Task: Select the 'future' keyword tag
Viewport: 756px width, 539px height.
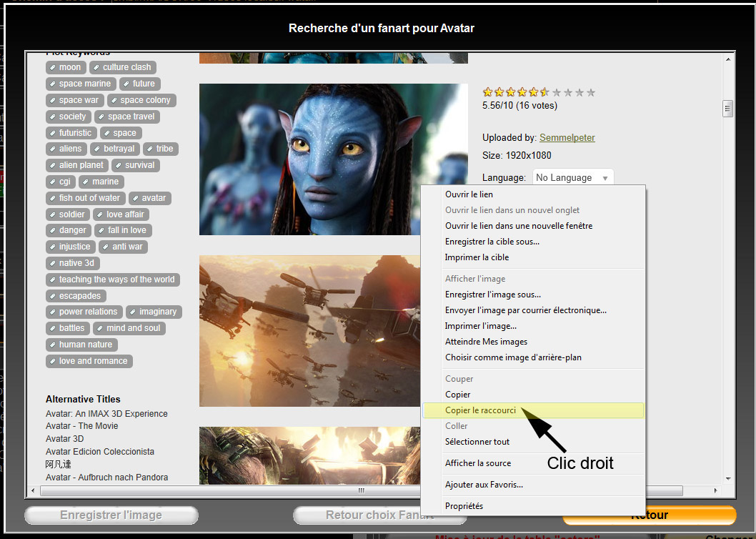Action: coord(140,84)
